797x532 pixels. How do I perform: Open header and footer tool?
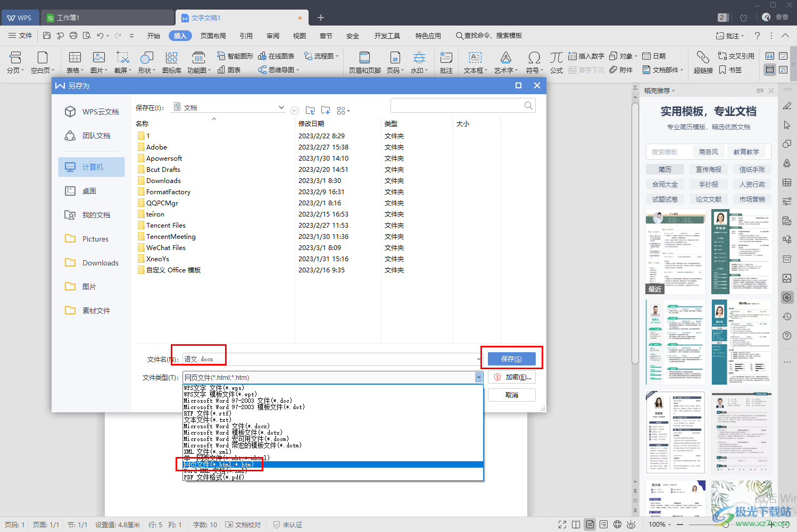[364, 62]
